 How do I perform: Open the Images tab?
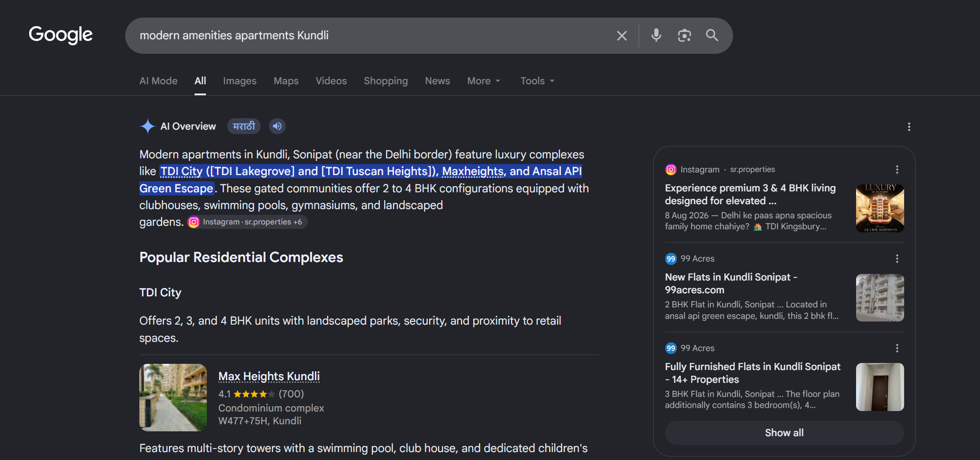(240, 81)
